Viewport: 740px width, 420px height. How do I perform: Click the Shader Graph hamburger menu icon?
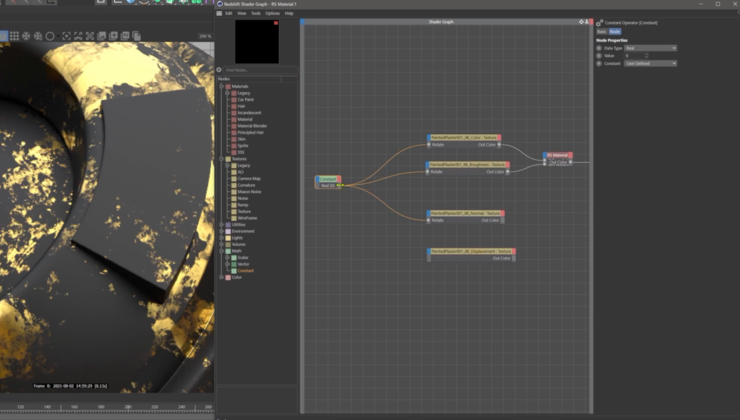click(219, 13)
